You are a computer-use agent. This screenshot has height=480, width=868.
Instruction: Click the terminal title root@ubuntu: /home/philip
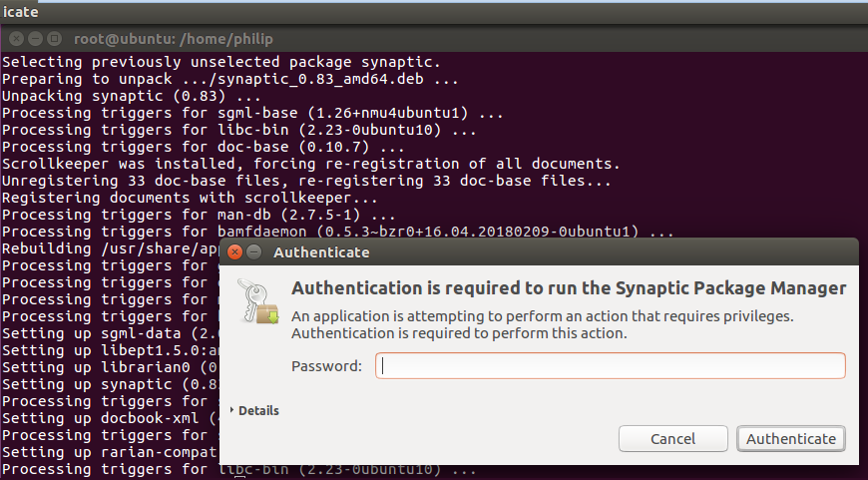[174, 39]
